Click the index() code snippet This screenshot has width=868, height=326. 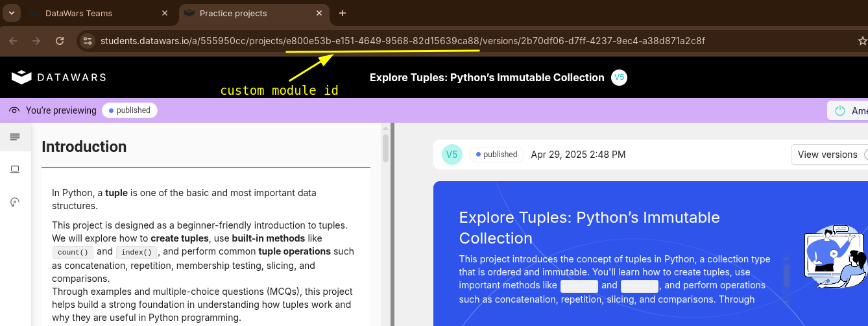coord(137,252)
